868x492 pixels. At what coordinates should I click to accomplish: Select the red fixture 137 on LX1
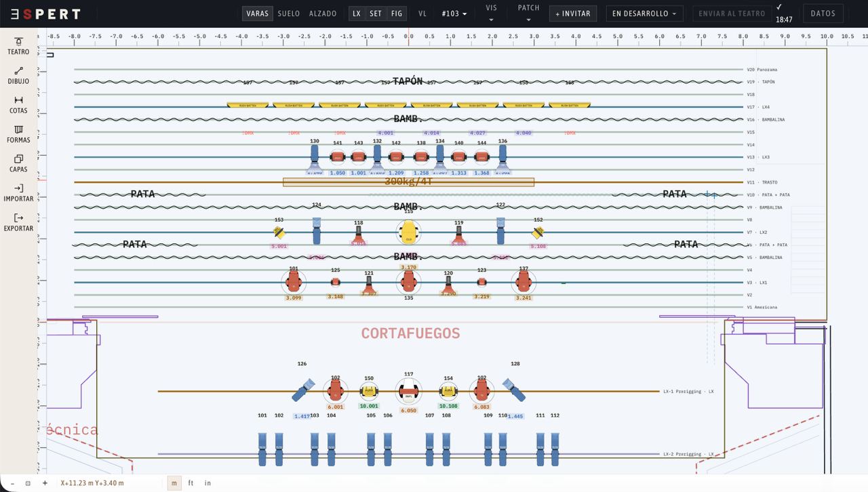524,282
